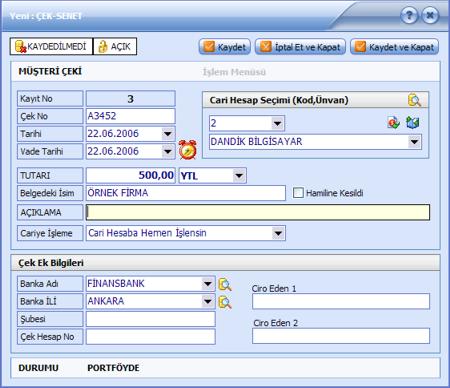The width and height of the screenshot is (450, 388).
Task: Click İptal Et ve Kapat button
Action: (x=300, y=47)
